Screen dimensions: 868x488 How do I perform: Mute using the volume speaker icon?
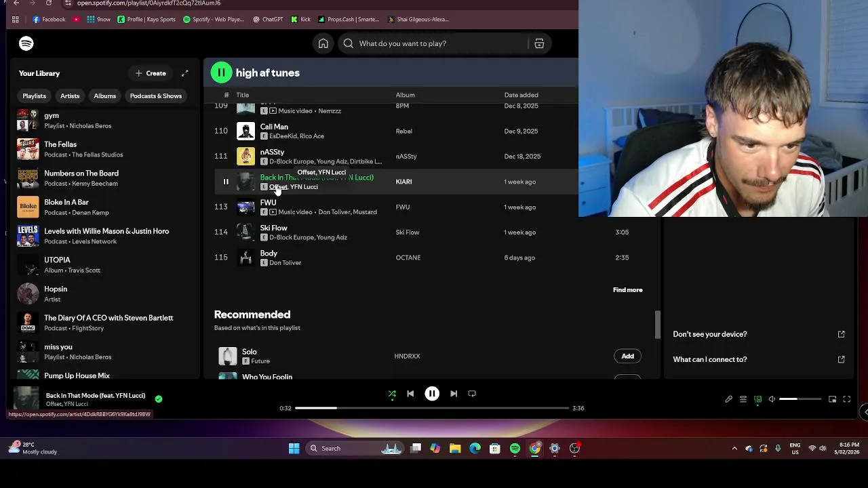click(x=772, y=399)
